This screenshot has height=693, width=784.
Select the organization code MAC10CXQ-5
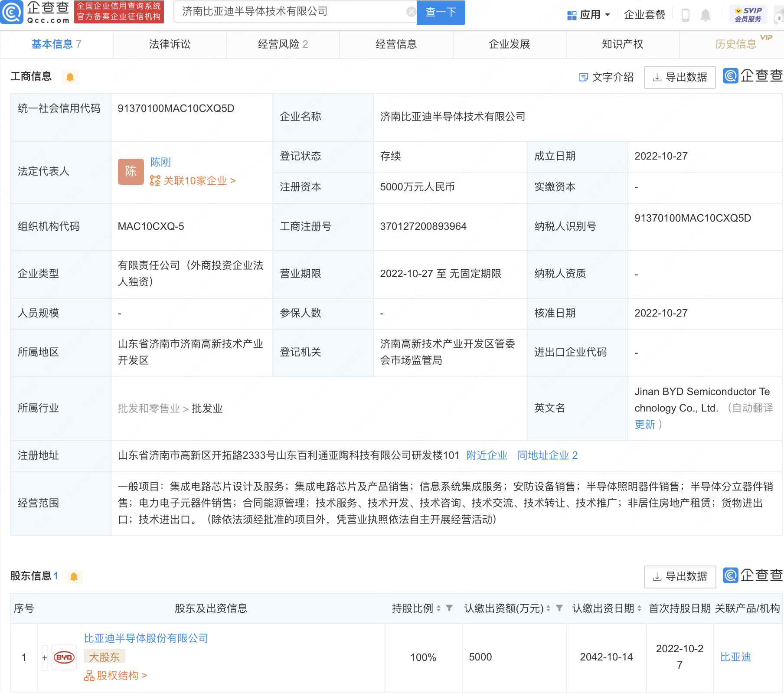[x=151, y=226]
